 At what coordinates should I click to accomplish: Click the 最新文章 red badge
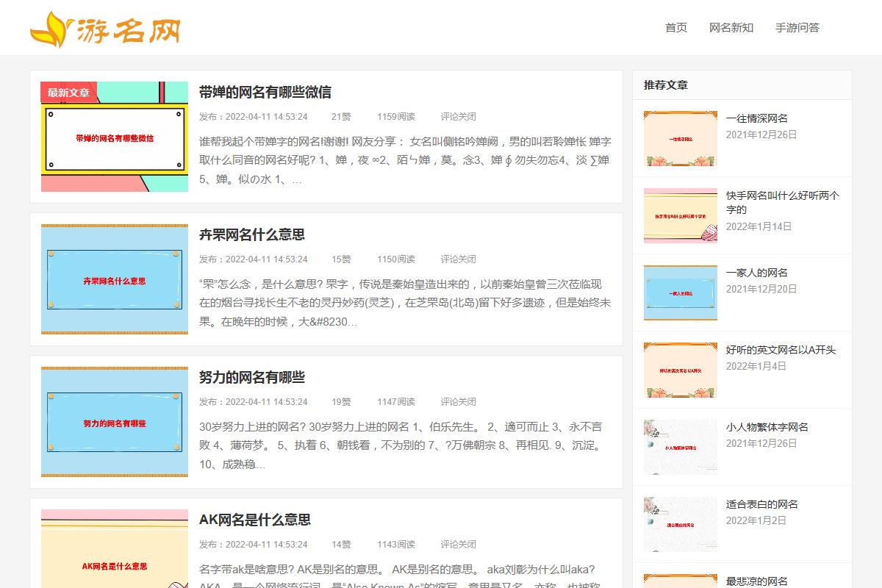tap(68, 93)
